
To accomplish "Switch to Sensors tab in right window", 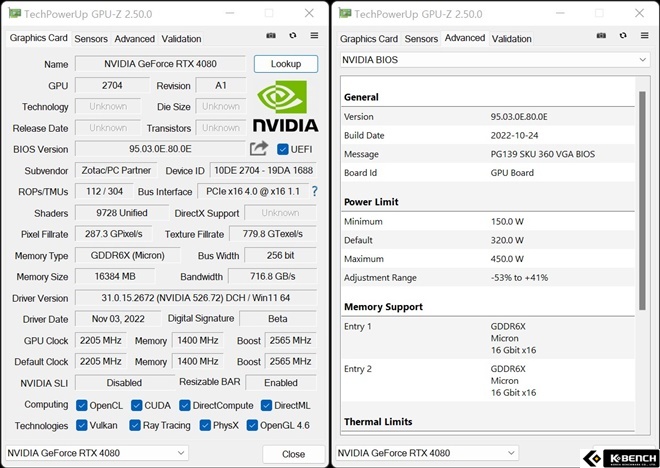I will pyautogui.click(x=421, y=39).
